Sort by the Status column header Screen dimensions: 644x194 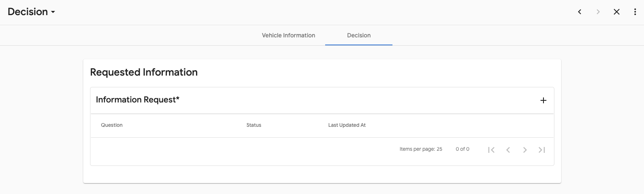pyautogui.click(x=254, y=125)
